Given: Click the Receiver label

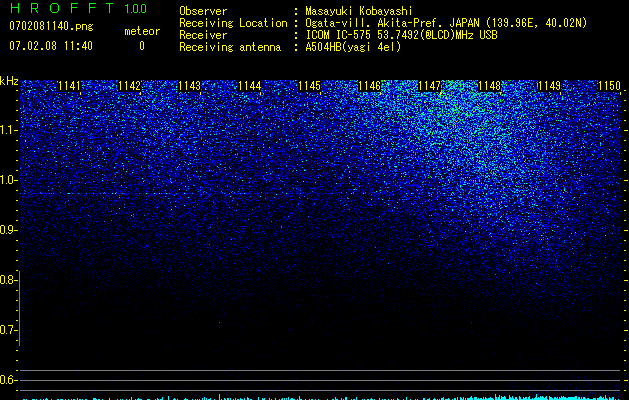Looking at the screenshot, I should [x=203, y=35].
